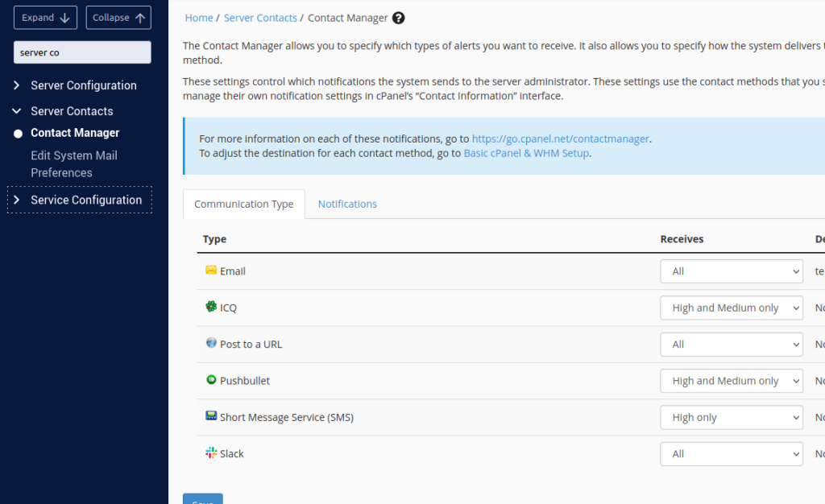Click the ICQ flower icon
The width and height of the screenshot is (825, 504).
coord(211,307)
